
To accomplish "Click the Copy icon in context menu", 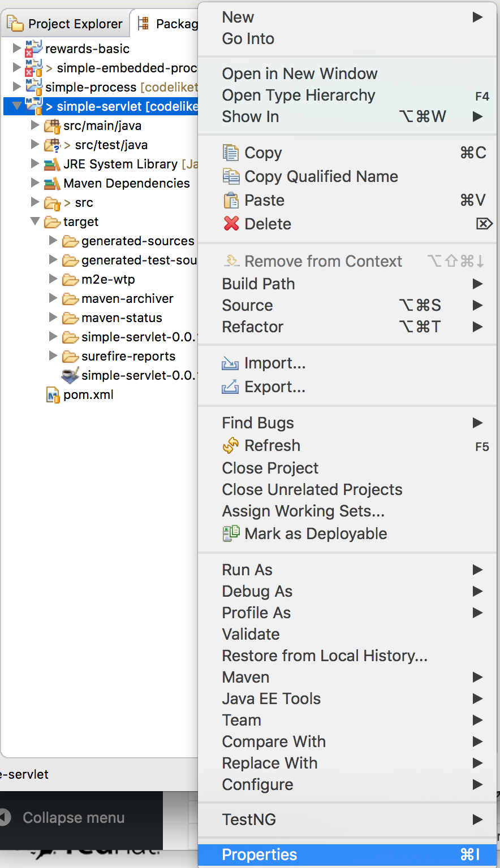I will (x=231, y=153).
